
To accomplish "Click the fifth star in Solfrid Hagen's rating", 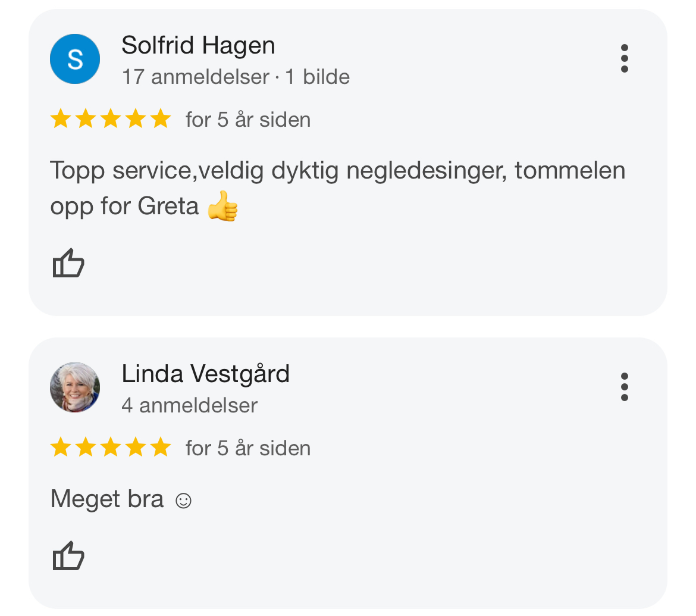I will [x=161, y=119].
